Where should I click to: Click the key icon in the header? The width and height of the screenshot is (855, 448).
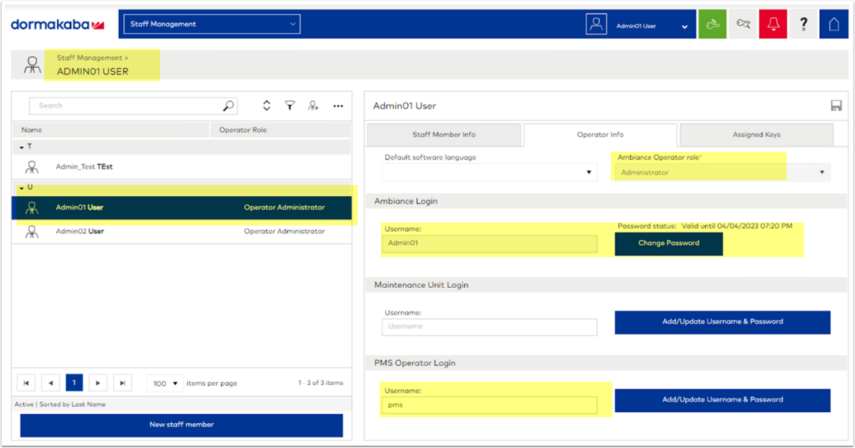pyautogui.click(x=742, y=24)
